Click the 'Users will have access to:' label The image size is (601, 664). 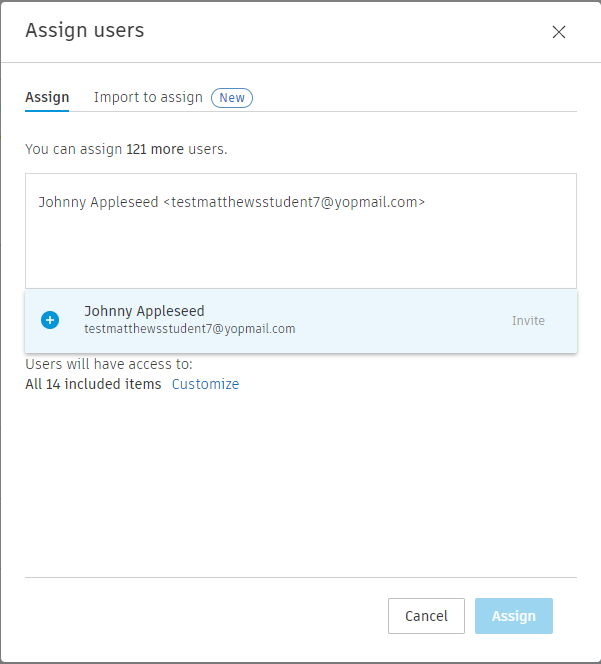109,364
